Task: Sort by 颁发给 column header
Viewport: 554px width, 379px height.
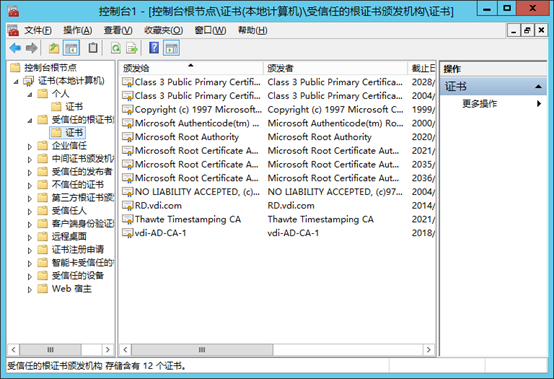Action: 191,68
